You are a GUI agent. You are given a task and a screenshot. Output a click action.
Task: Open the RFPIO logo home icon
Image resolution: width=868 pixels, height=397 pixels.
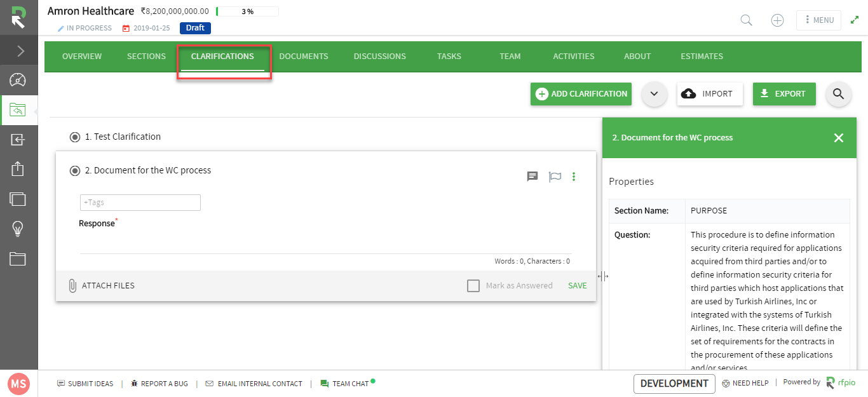point(18,18)
